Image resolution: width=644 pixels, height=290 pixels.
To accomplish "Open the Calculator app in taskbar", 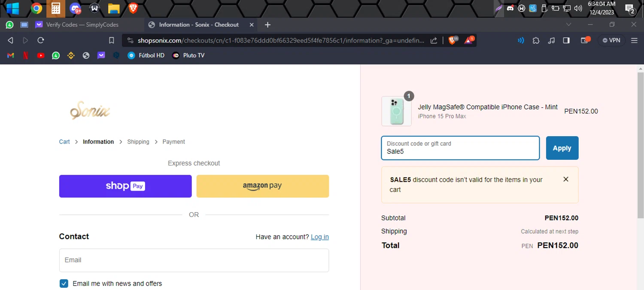I will pyautogui.click(x=56, y=8).
